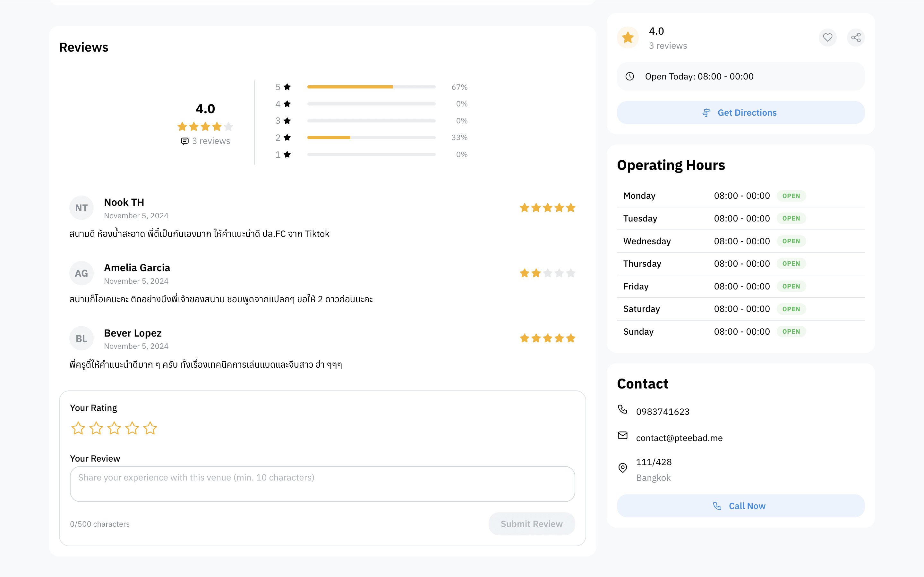Click the orange star rating badge
The height and width of the screenshot is (577, 924).
[x=628, y=38]
